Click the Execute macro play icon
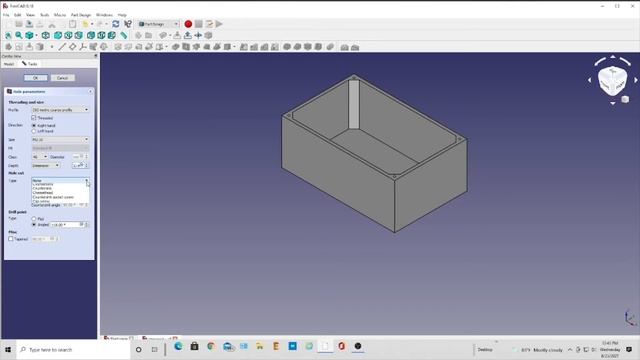The width and height of the screenshot is (640, 360). coord(219,24)
